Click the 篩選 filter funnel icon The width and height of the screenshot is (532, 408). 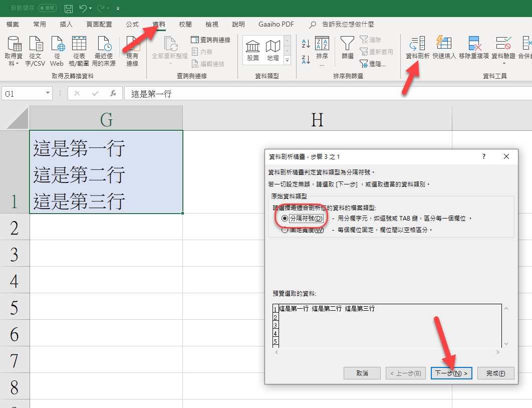point(347,49)
